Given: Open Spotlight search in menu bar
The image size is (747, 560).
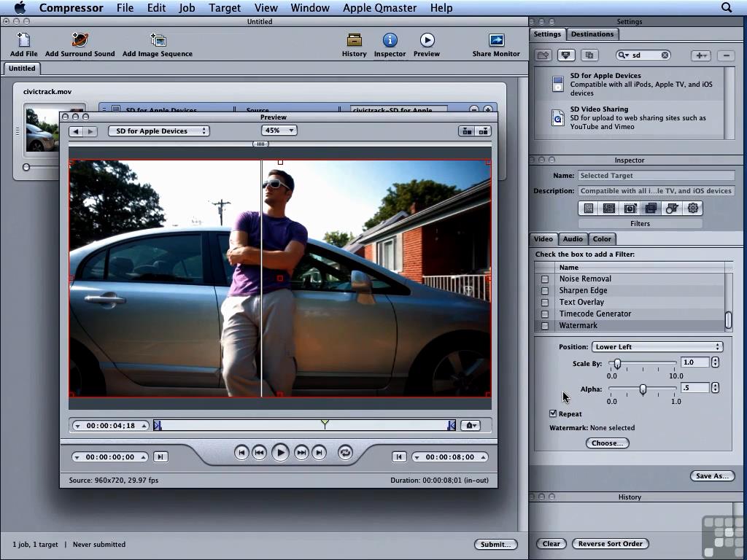Looking at the screenshot, I should pyautogui.click(x=726, y=7).
